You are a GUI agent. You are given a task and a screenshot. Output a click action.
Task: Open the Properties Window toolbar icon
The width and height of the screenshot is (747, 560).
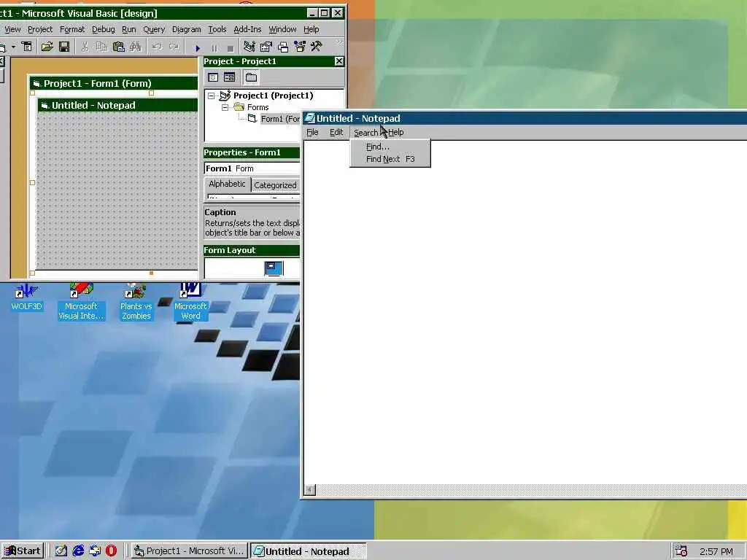pyautogui.click(x=266, y=46)
